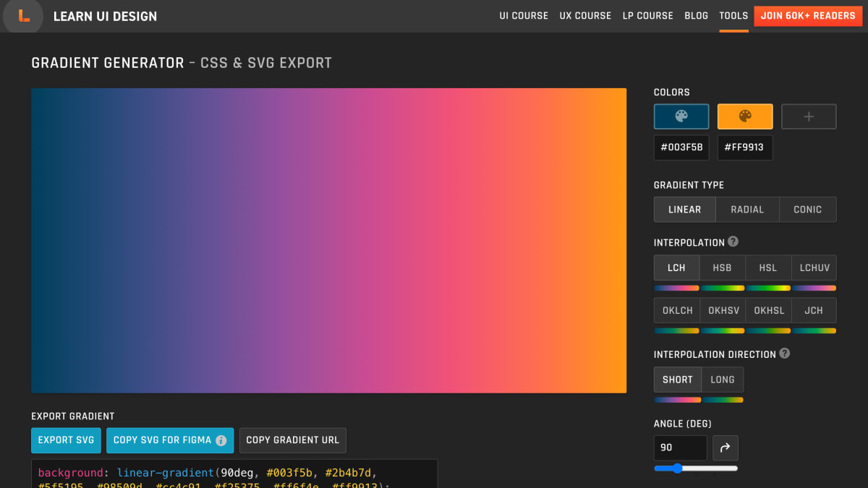The image size is (868, 488).
Task: Click the GRADIENT TYPE label
Action: [x=689, y=185]
